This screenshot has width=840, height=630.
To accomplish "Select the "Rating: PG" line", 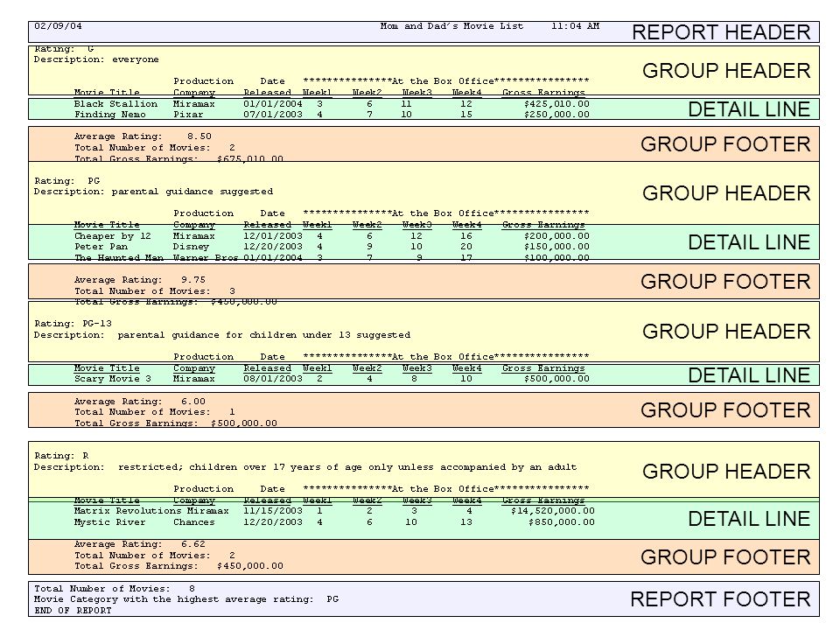I will [67, 181].
